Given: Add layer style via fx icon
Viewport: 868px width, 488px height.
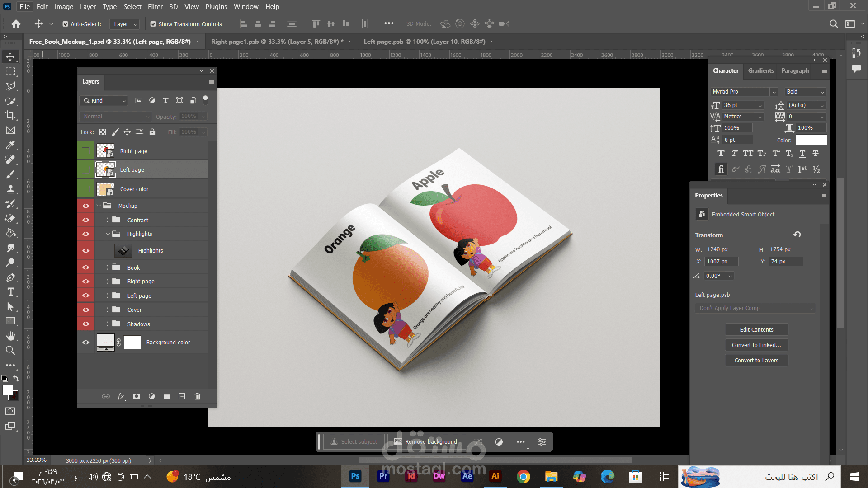Looking at the screenshot, I should click(x=121, y=396).
